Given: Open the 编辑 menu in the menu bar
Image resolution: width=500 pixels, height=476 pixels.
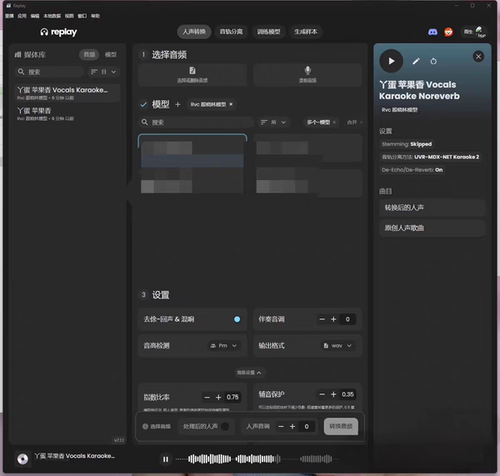Looking at the screenshot, I should [x=35, y=16].
